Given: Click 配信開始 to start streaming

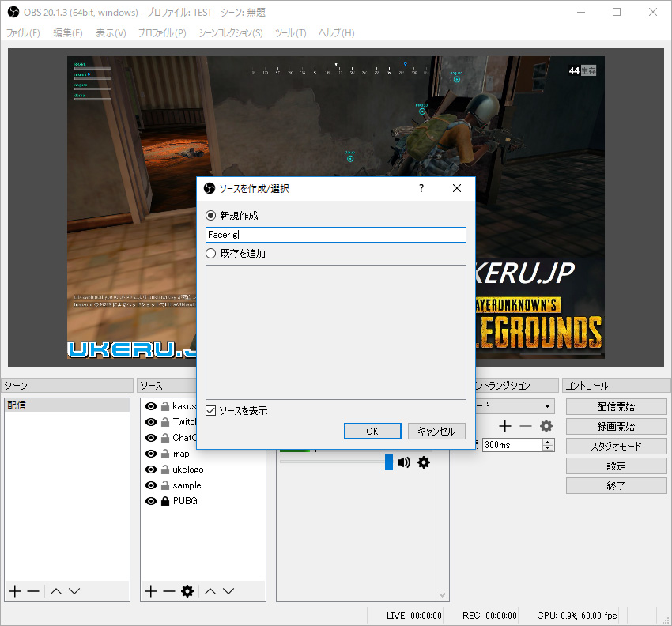Looking at the screenshot, I should tap(617, 406).
